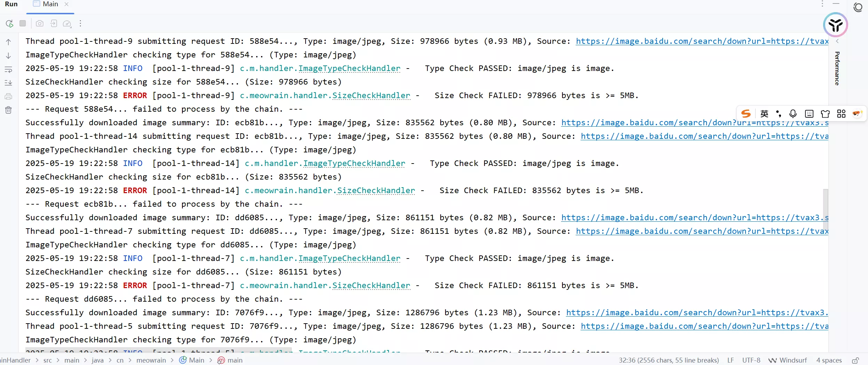The height and width of the screenshot is (365, 868).
Task: Click the profiler gauge toolbar icon
Action: 67,24
